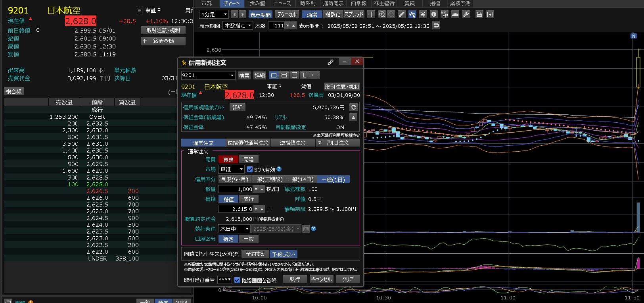Click the area chart icon in toolbar
644x303 pixels.
pos(455,14)
